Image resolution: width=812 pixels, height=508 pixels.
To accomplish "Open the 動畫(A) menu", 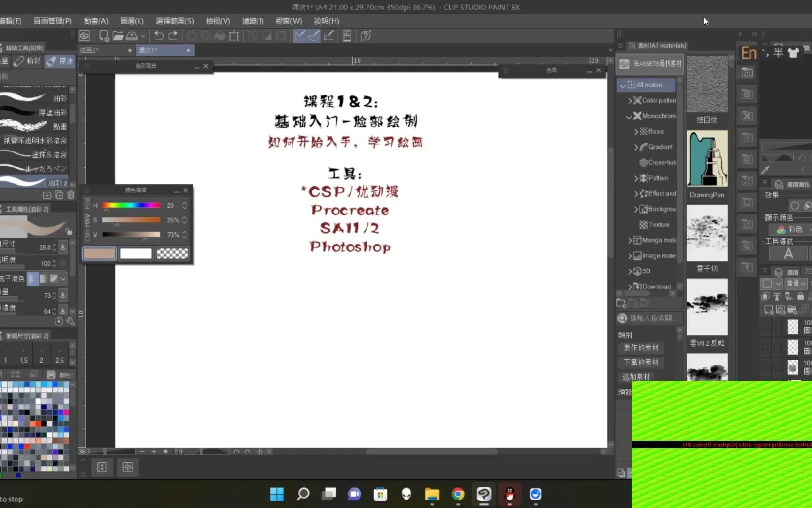I will (x=96, y=21).
